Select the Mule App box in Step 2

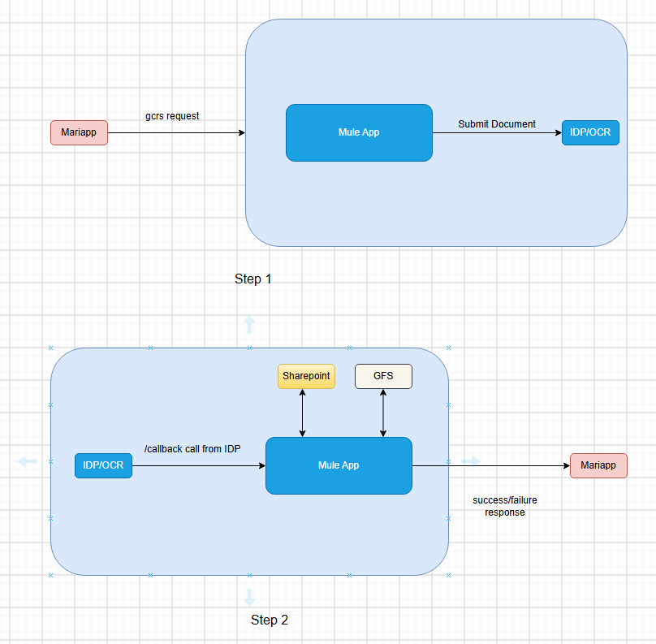point(339,465)
